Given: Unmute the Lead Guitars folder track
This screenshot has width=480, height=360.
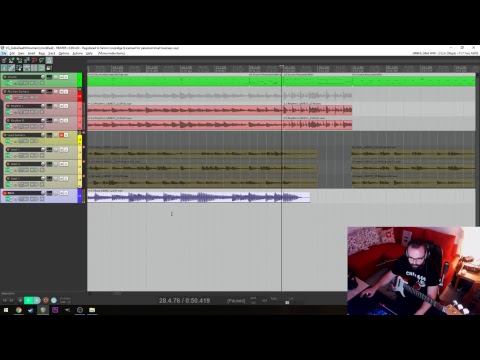Looking at the screenshot, I should 61,135.
